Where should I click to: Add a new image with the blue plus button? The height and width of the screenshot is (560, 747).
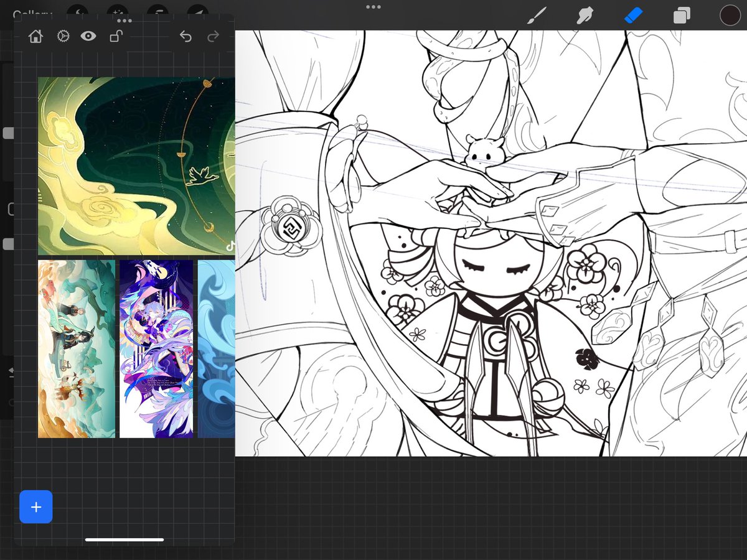tap(36, 507)
